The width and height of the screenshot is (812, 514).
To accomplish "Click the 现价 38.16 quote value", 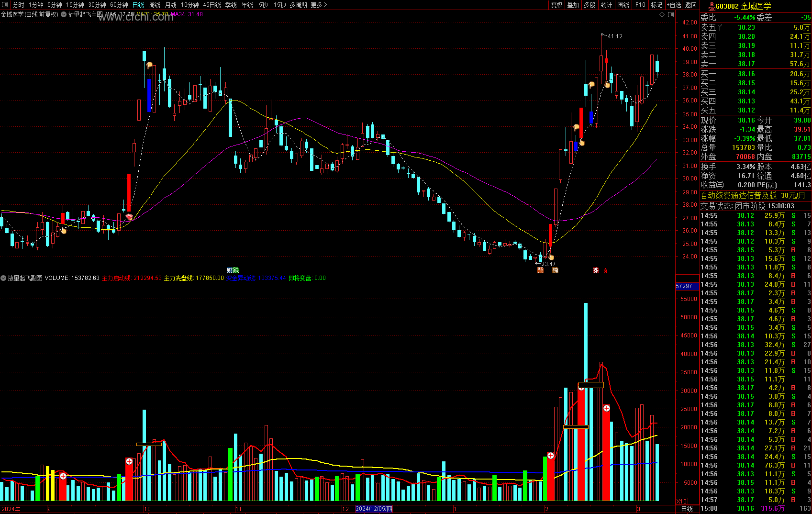I will (x=746, y=121).
